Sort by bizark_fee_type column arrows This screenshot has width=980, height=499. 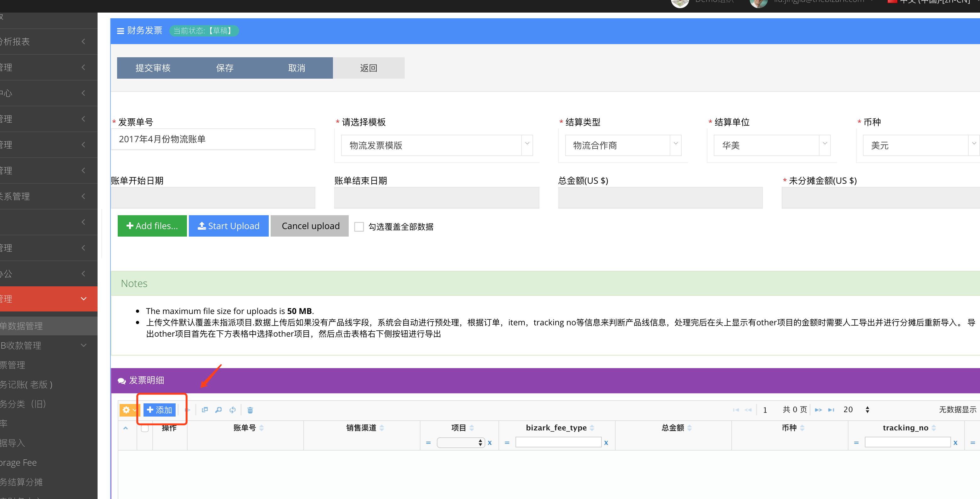click(592, 428)
